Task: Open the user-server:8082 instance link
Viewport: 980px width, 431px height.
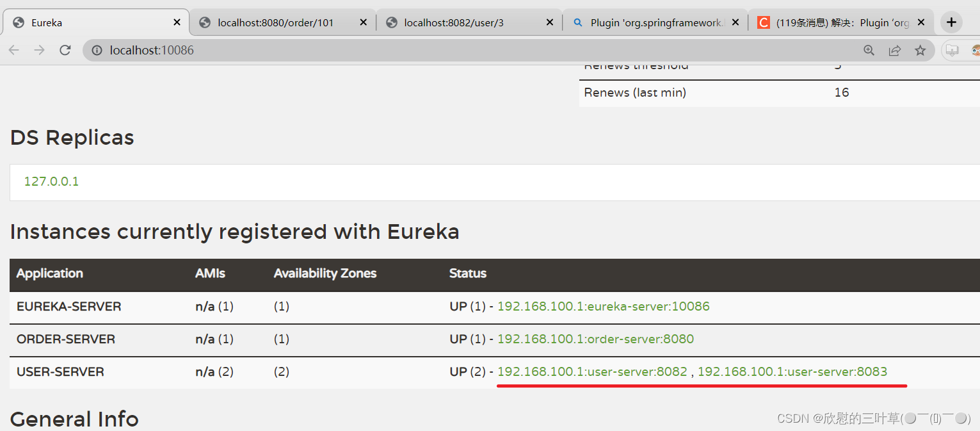Action: click(x=592, y=371)
